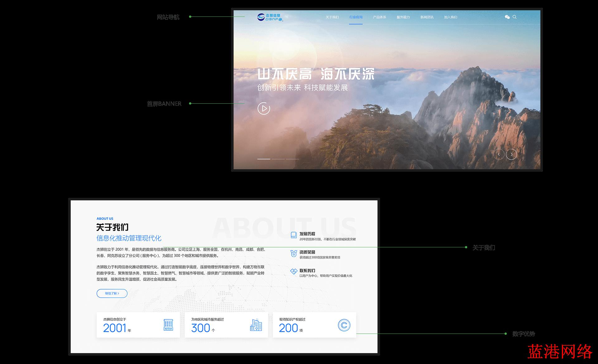Click the 数字优势 annotation label
This screenshot has height=364, width=598.
(x=524, y=334)
